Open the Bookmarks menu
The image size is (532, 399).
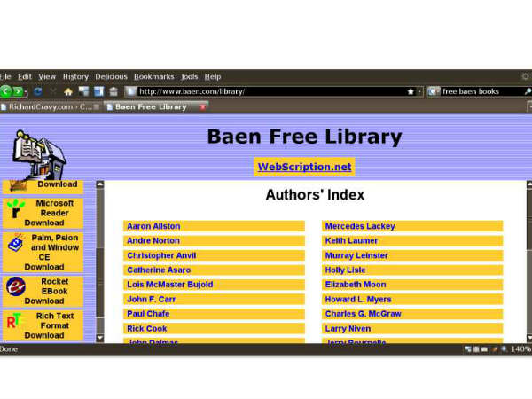(x=154, y=76)
